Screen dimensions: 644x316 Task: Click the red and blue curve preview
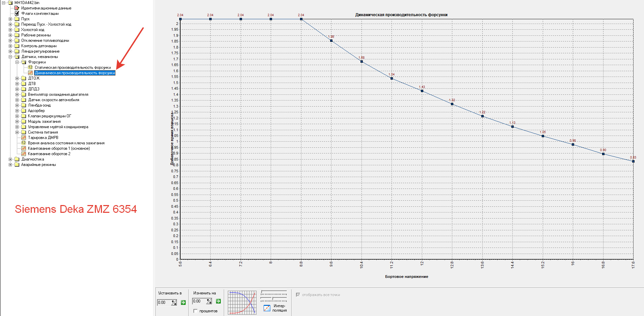tap(242, 303)
